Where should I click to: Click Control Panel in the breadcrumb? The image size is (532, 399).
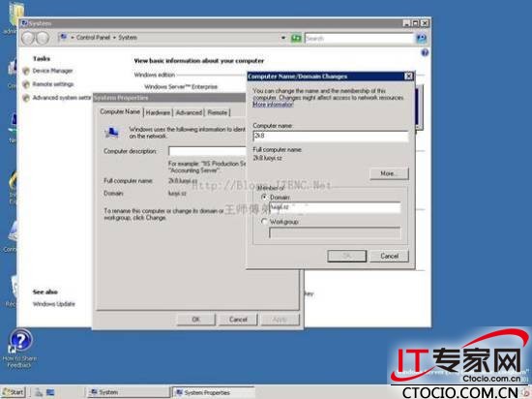coord(93,38)
